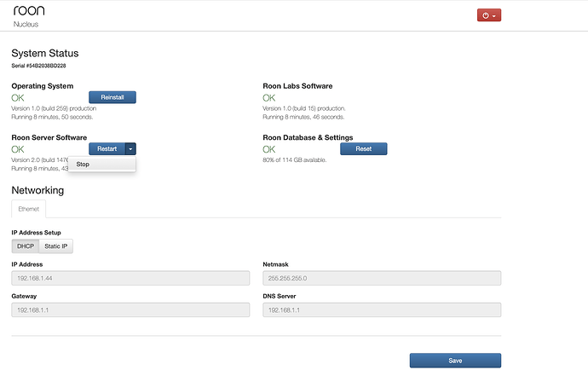Choose Stop from the Restart dropdown

pyautogui.click(x=101, y=165)
